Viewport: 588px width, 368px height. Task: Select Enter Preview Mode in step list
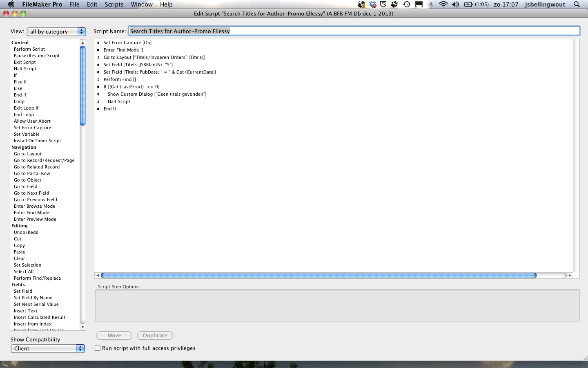(x=35, y=219)
